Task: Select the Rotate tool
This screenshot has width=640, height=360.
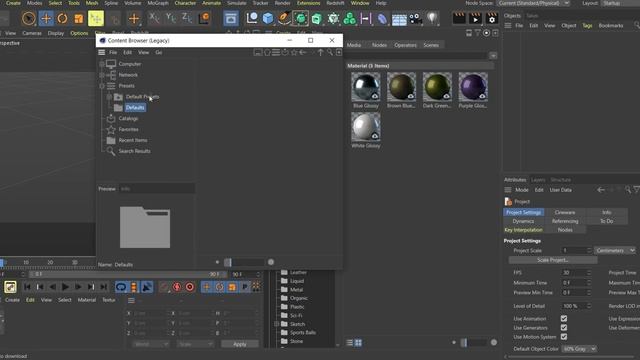Action: pos(62,18)
